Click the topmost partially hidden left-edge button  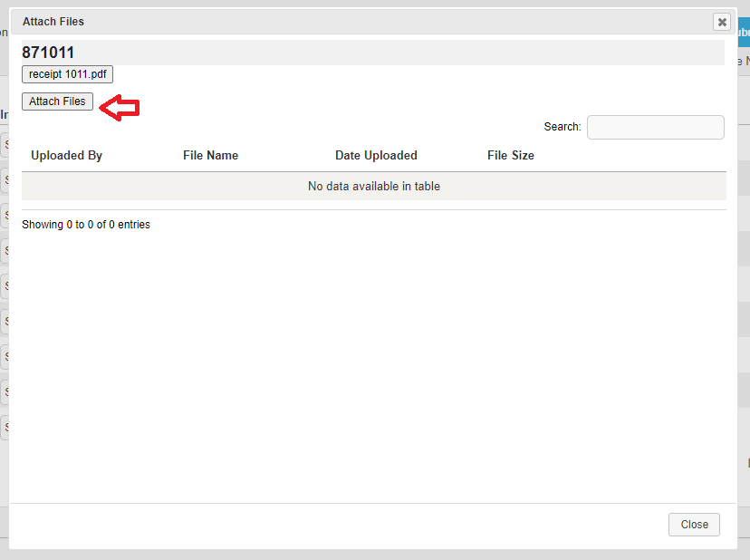tap(5, 144)
